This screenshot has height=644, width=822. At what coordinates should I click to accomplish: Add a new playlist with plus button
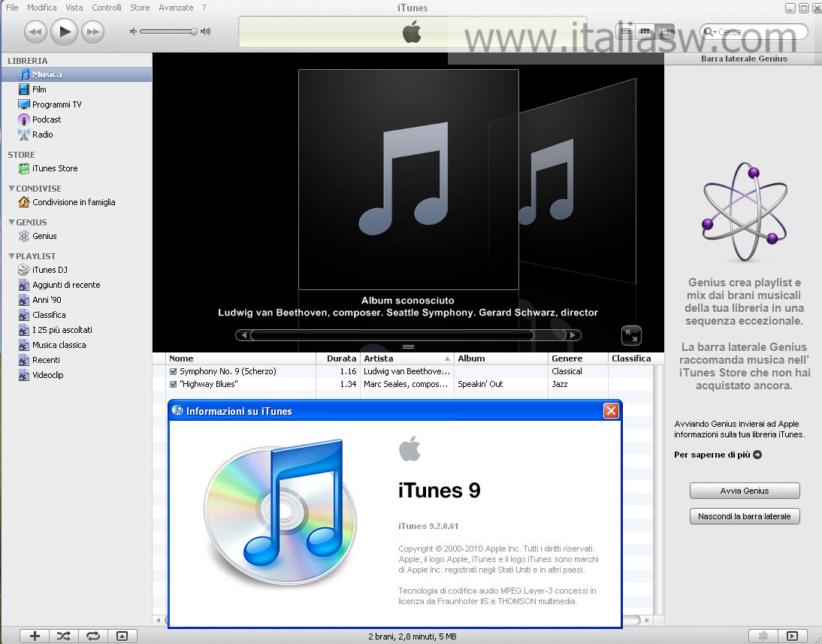coord(35,636)
